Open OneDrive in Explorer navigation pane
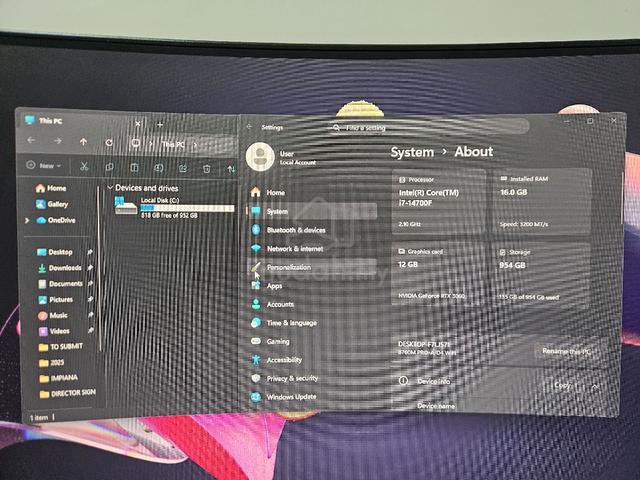This screenshot has height=480, width=640. [x=56, y=220]
